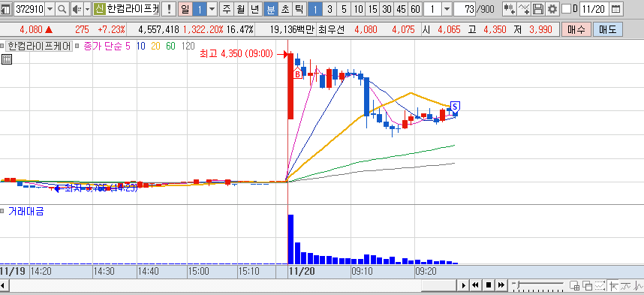Screen dimensions: 644x295
Task: Click the red B buy marker on chart
Action: pyautogui.click(x=297, y=74)
